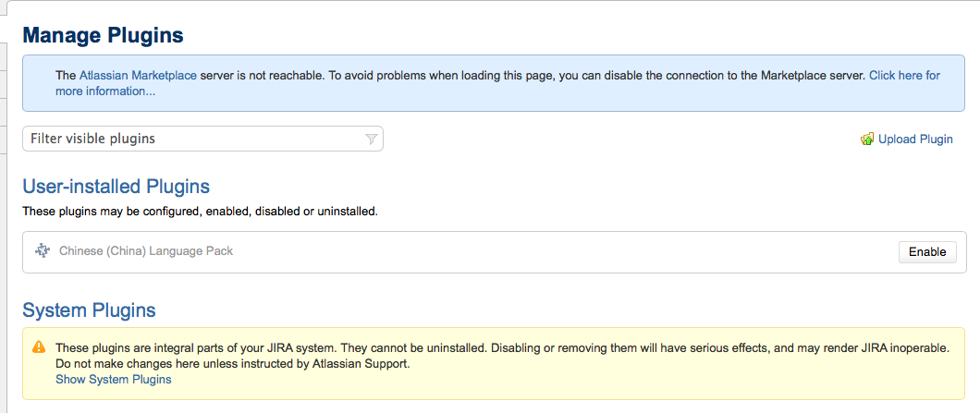Image resolution: width=980 pixels, height=413 pixels.
Task: Show System Plugins list
Action: (113, 379)
